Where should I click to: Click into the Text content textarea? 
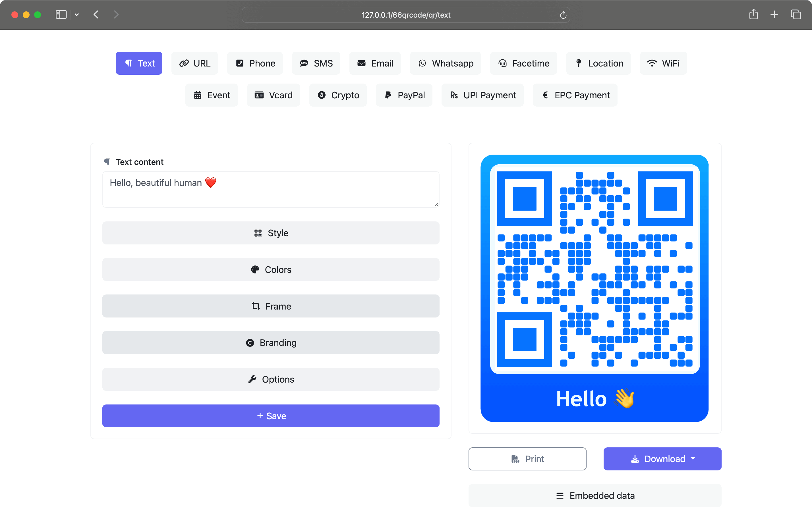pos(271,189)
